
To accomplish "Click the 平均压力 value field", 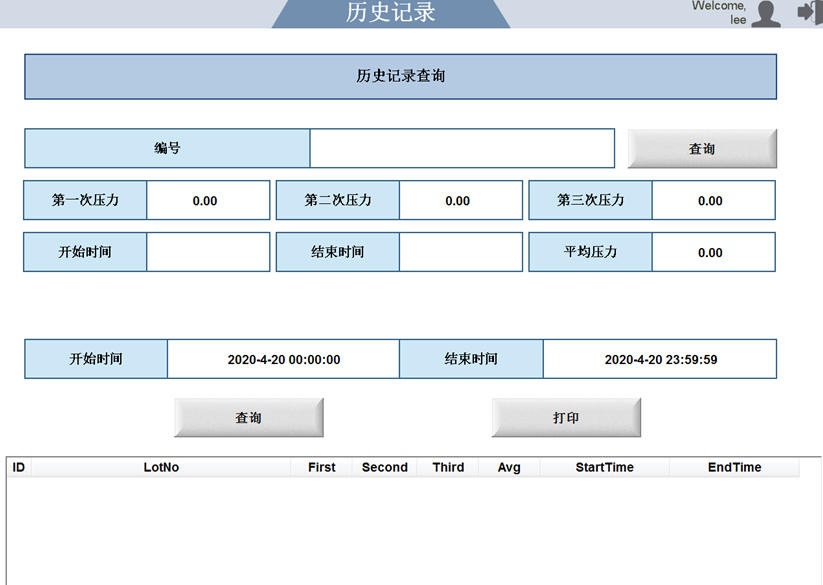I will coord(713,252).
